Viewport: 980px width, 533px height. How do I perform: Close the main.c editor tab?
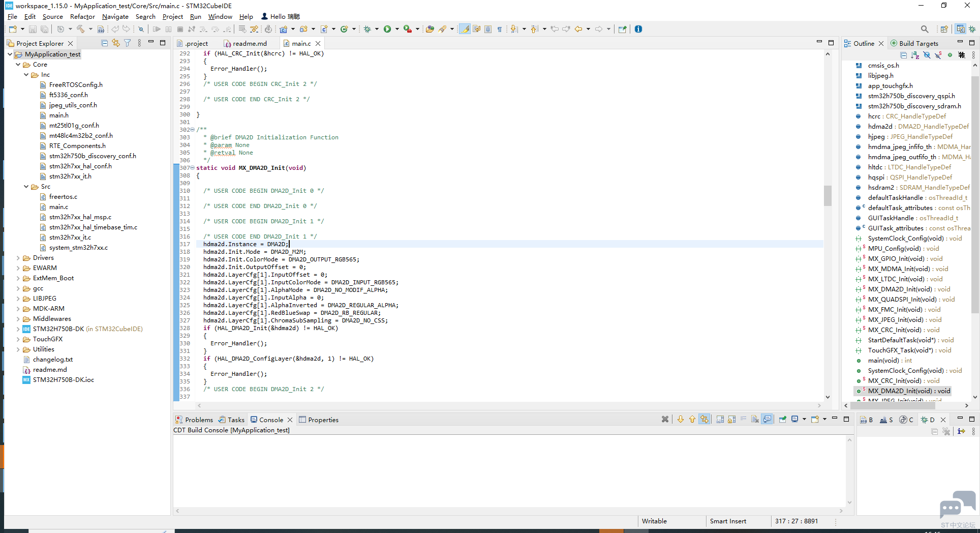(x=318, y=43)
